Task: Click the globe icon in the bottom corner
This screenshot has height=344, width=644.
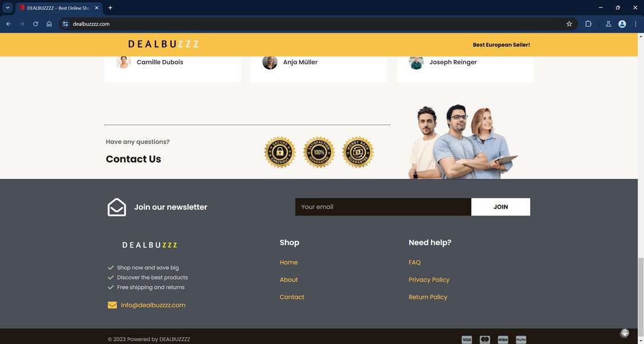Action: tap(625, 333)
